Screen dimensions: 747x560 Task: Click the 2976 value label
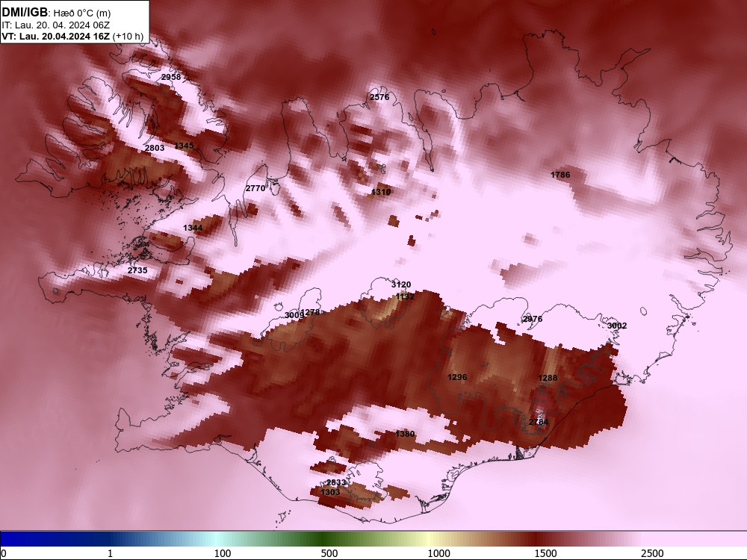coord(533,319)
